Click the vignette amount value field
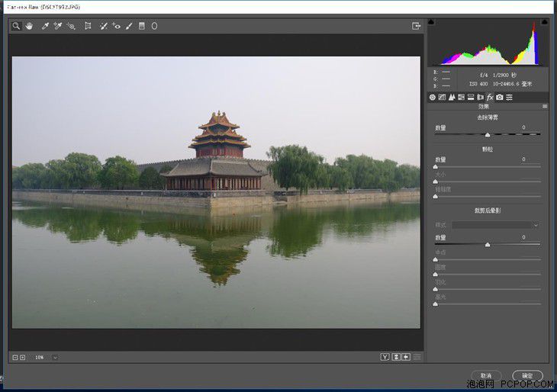 click(523, 237)
